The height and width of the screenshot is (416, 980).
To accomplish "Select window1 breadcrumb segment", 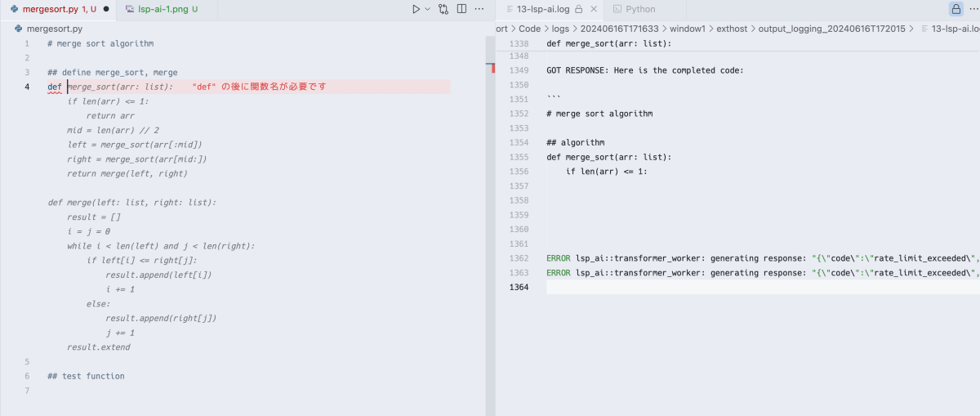I will (x=688, y=29).
